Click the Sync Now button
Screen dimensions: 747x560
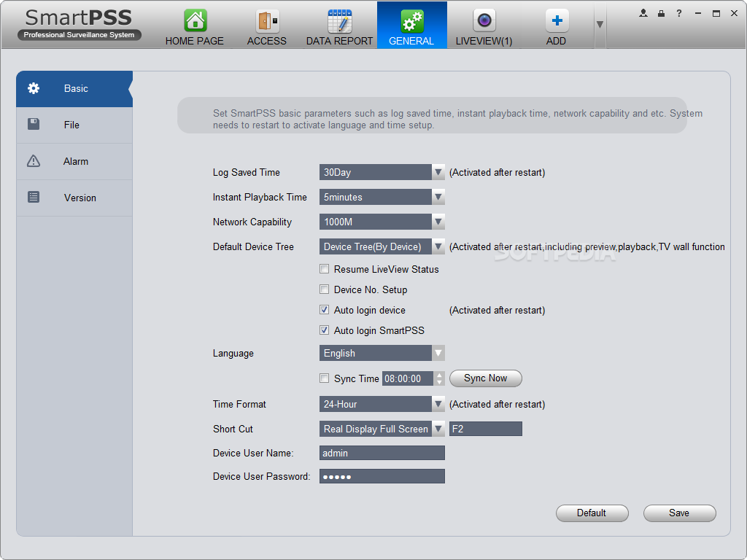coord(485,378)
